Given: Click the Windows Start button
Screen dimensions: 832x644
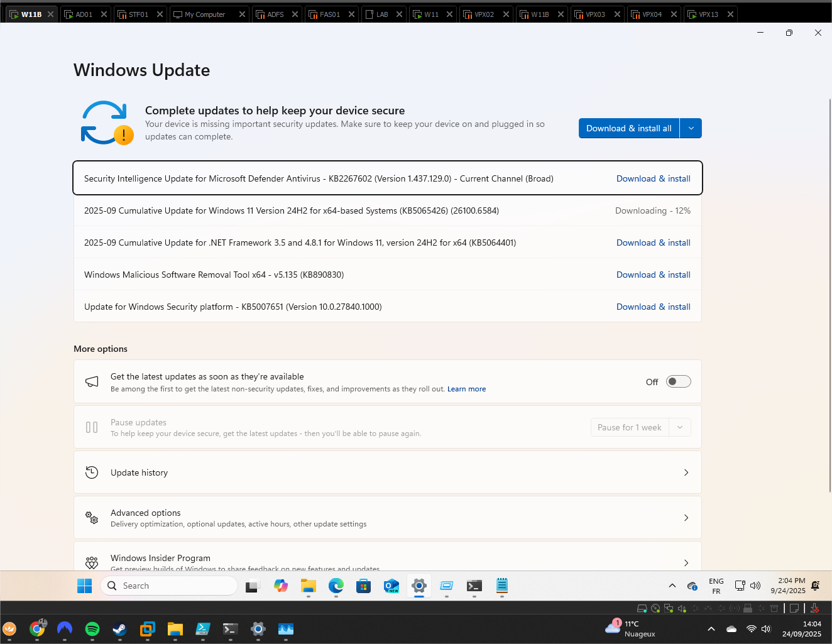Looking at the screenshot, I should pos(84,586).
